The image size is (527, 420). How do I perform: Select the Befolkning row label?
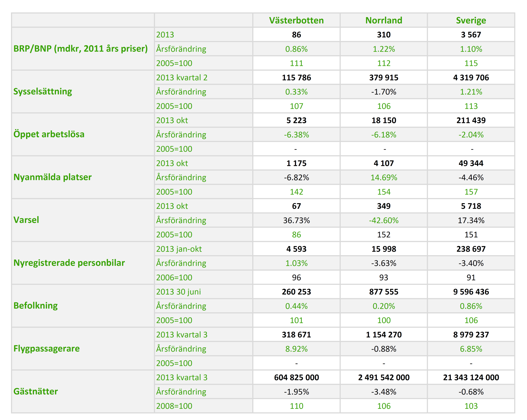[35, 306]
